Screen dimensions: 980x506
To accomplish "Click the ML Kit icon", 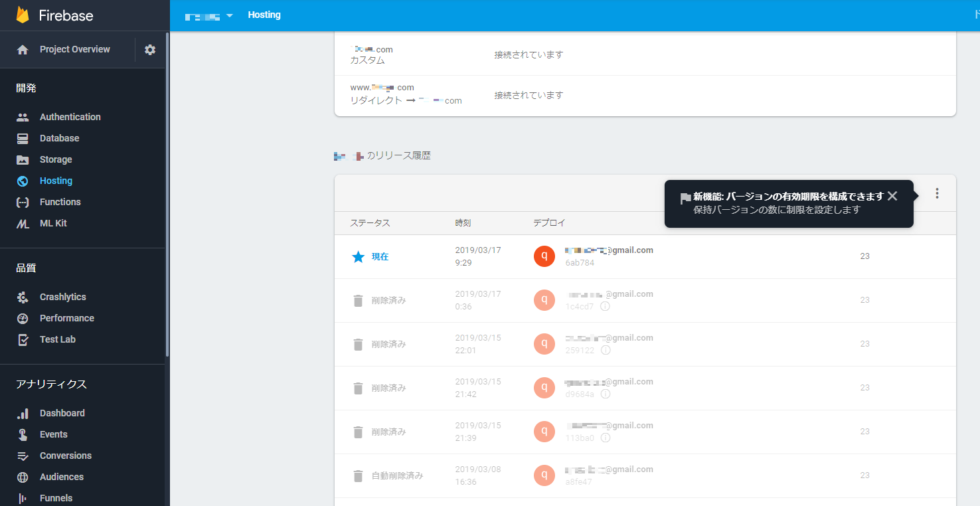I will pyautogui.click(x=23, y=224).
